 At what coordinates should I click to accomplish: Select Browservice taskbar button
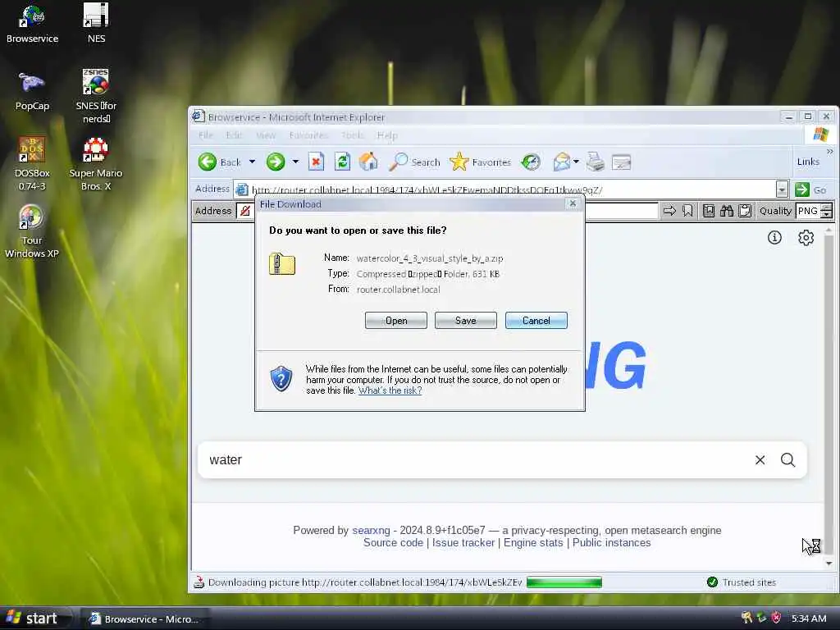[144, 619]
